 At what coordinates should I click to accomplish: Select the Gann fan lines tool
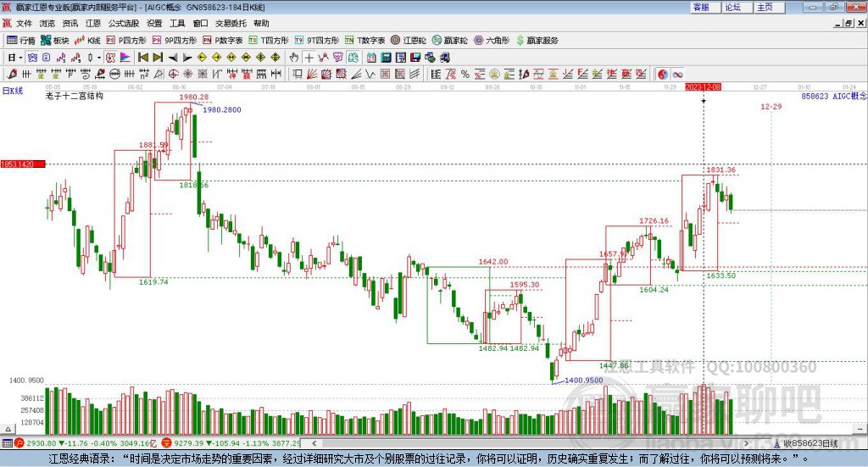click(312, 74)
